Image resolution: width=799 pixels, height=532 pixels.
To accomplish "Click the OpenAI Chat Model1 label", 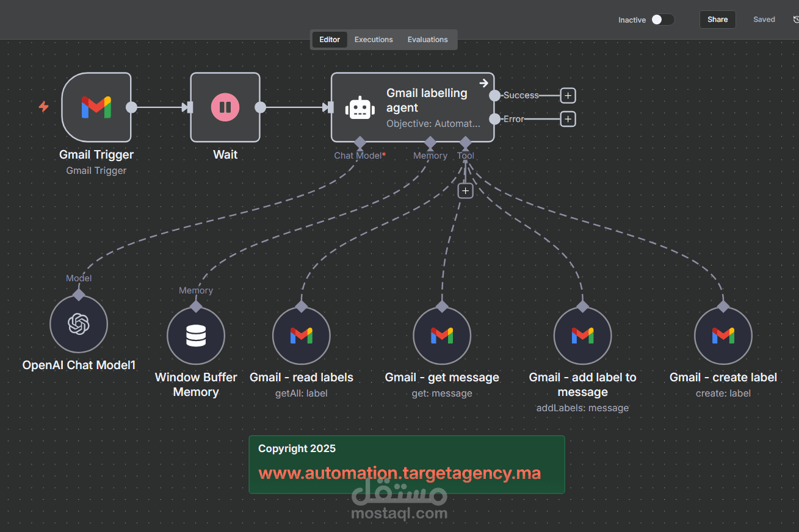I will (x=79, y=365).
